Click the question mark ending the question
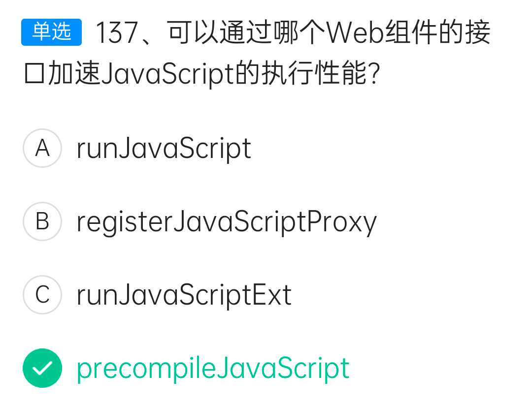Screen dimensions: 532x405 [x=375, y=73]
